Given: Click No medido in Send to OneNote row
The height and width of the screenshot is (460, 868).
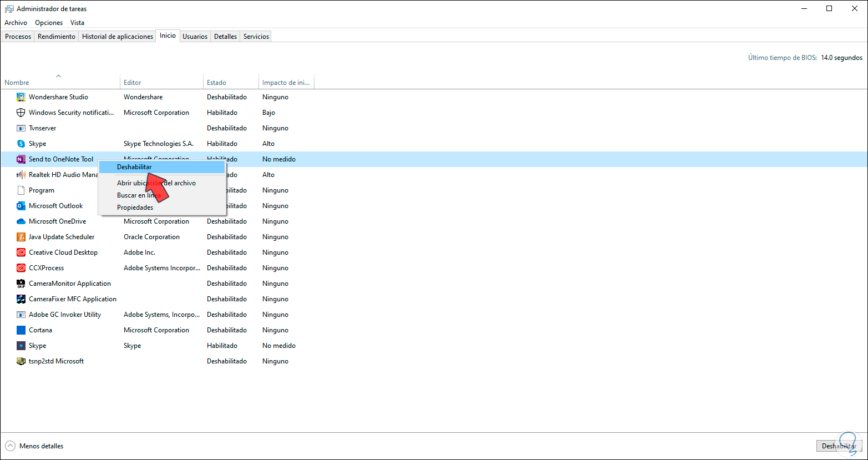Looking at the screenshot, I should click(279, 159).
